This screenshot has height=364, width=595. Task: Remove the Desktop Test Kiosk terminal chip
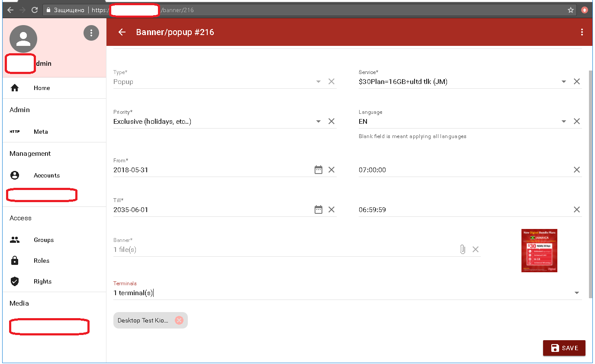point(179,320)
